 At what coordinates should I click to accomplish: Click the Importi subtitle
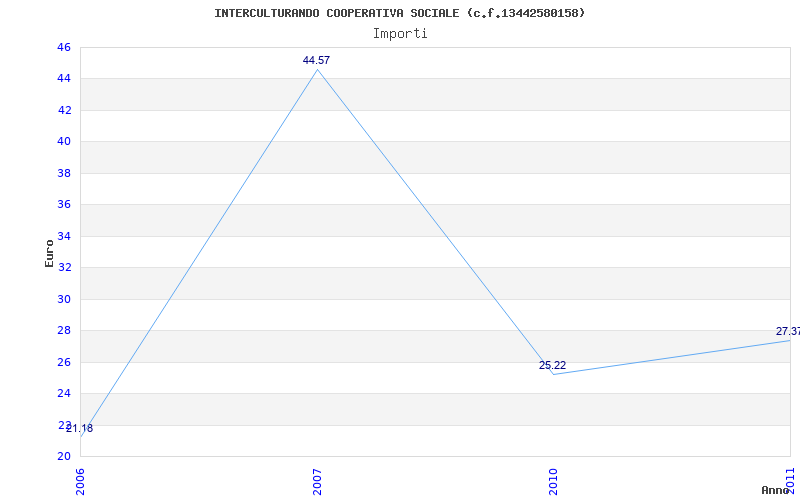pos(399,34)
